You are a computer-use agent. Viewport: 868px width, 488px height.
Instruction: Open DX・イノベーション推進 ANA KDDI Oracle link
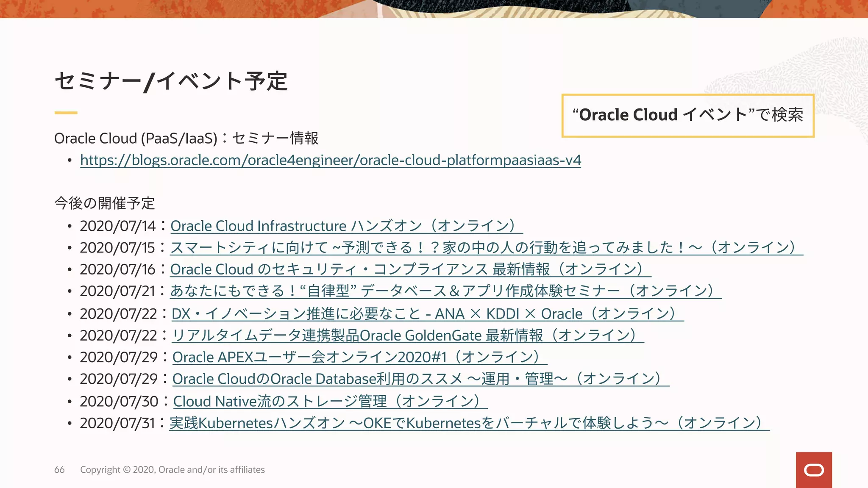coord(428,313)
